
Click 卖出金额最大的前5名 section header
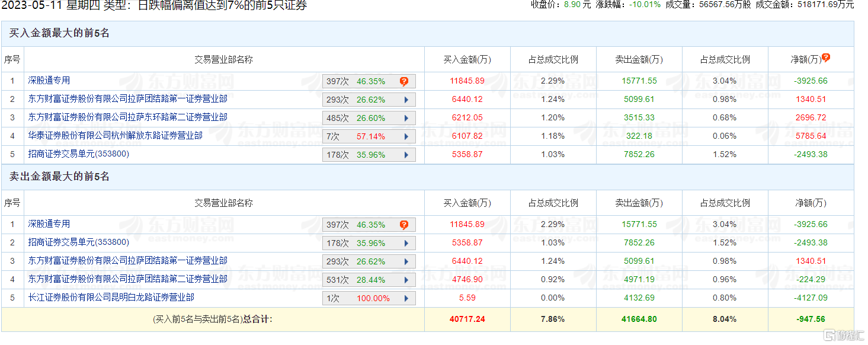click(59, 177)
